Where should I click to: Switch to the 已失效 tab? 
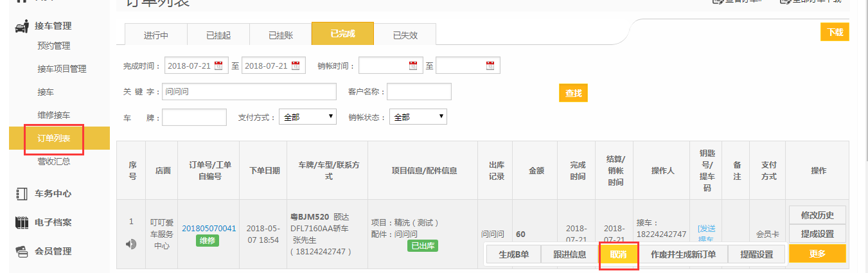point(405,35)
